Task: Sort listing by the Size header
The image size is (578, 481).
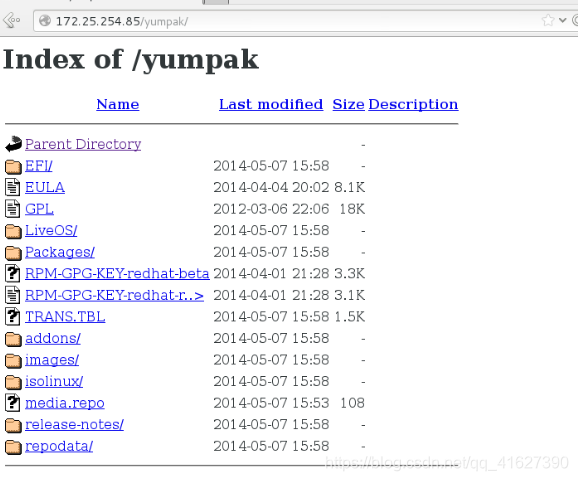Action: click(348, 104)
